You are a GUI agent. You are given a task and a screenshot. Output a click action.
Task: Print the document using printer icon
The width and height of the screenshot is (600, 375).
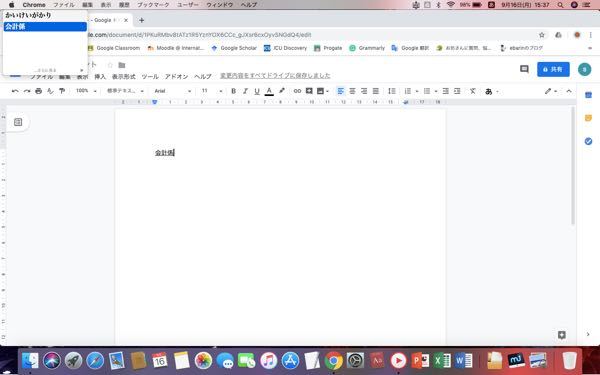point(38,91)
